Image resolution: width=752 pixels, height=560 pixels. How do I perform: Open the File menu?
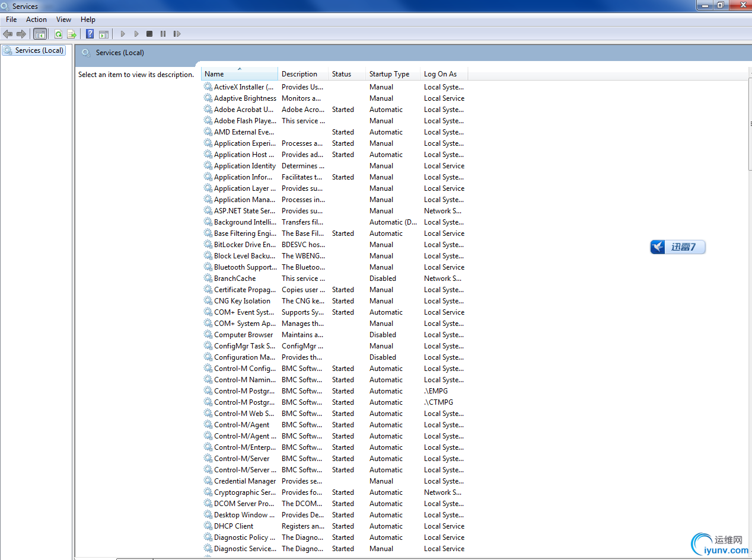pyautogui.click(x=11, y=20)
